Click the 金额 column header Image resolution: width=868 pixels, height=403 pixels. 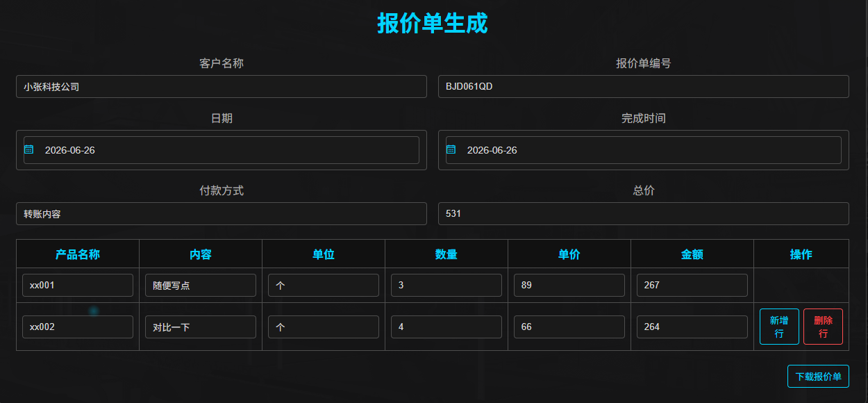692,254
